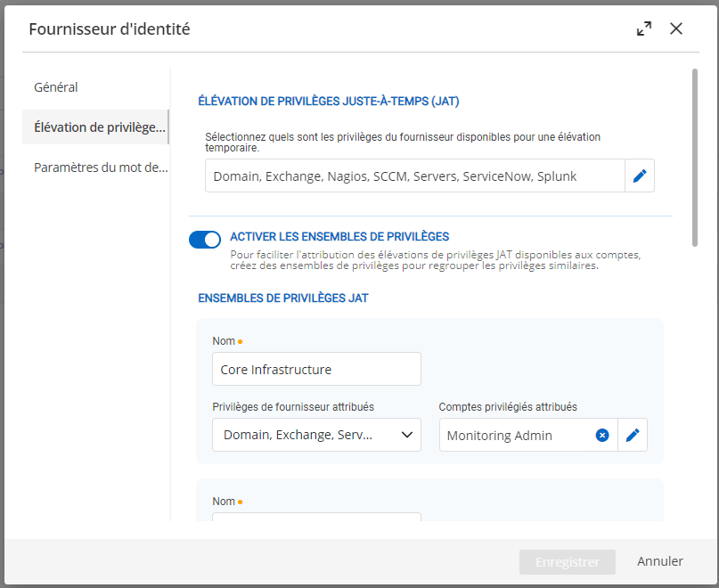Click the Fournisseur d'identité dialog title

110,29
